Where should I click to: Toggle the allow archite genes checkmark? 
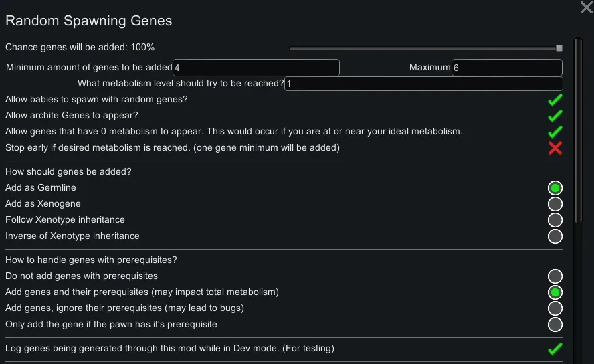click(x=555, y=116)
